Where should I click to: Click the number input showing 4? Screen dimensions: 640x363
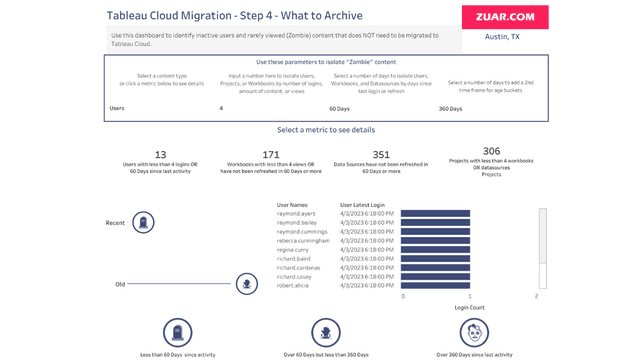pos(271,108)
